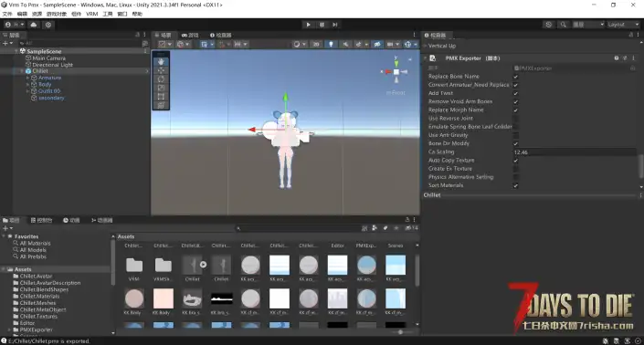Toggle Bone Dir Modify checkbox
The image size is (644, 345).
pos(516,143)
